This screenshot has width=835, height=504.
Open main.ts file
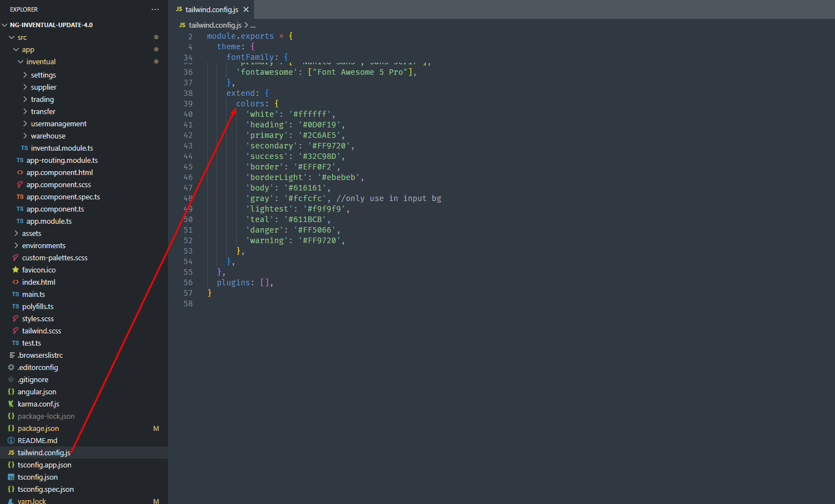tap(34, 294)
